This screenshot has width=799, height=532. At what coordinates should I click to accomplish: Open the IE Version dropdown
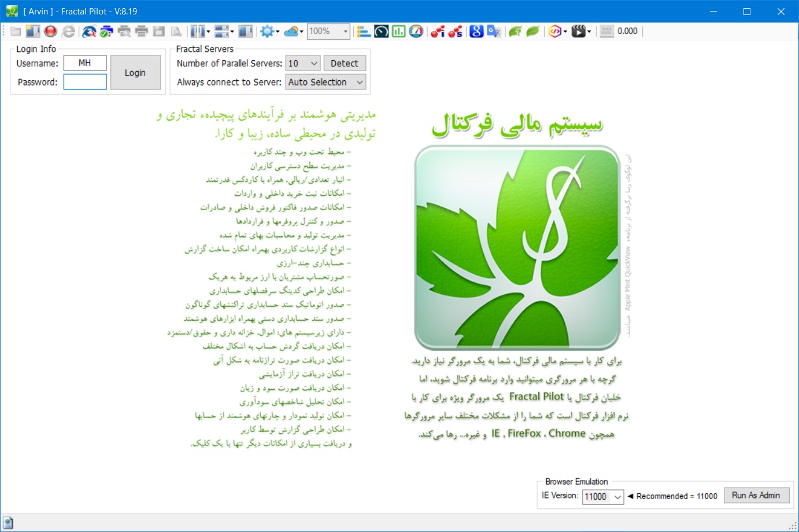[x=603, y=497]
